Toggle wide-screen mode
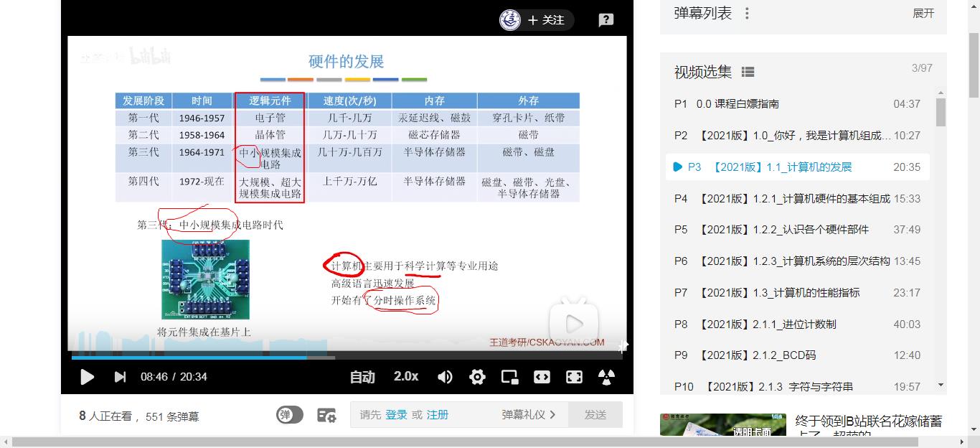Screen dimensions: 980x448 point(542,377)
